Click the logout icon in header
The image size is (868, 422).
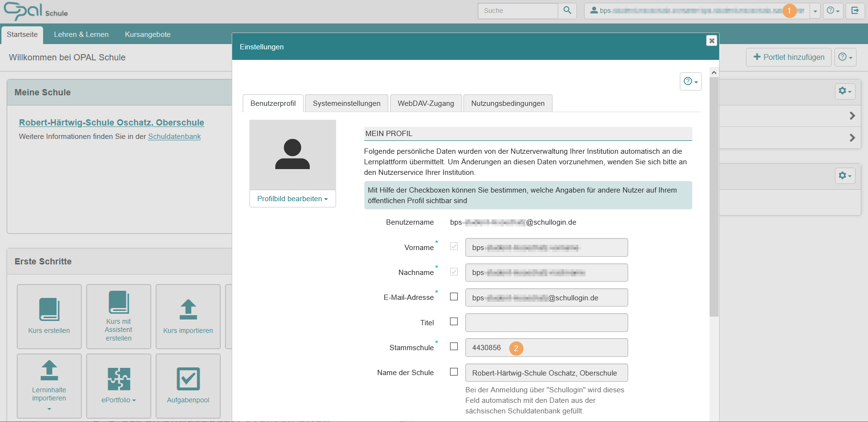855,11
